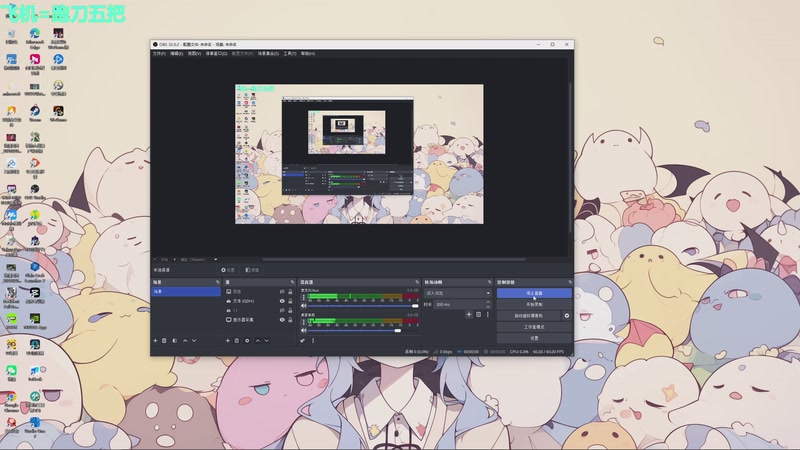Adjust the 麦克风/Aux volume slider

coord(363,306)
